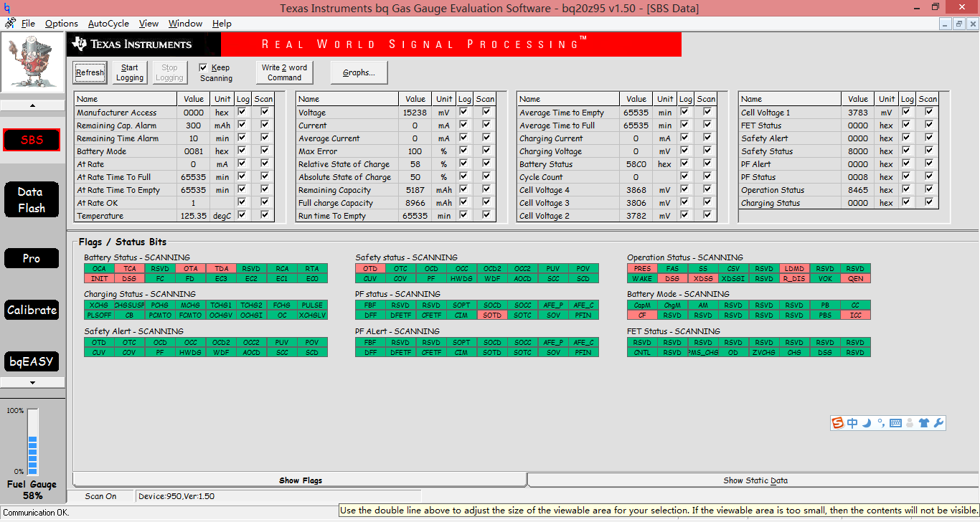Open the AutoCycle menu

pos(108,24)
